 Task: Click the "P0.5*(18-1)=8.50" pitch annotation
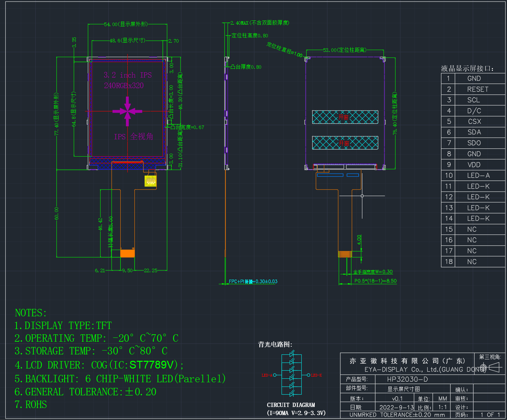(x=375, y=281)
